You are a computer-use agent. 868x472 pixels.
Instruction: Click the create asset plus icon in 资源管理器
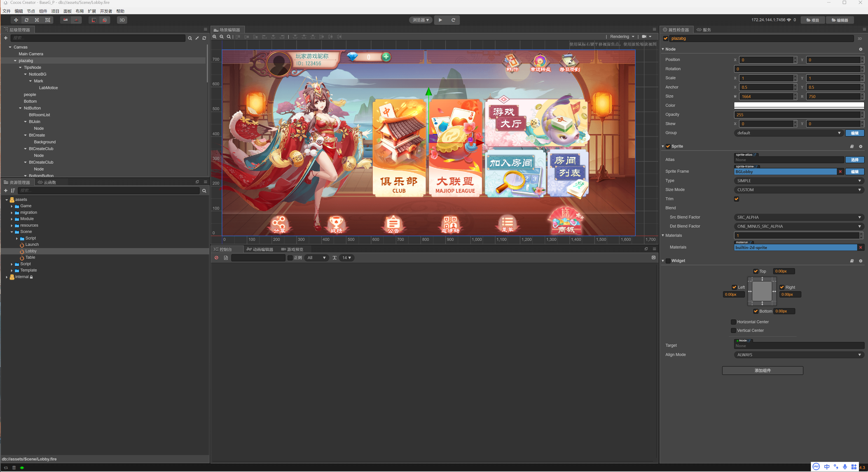[x=5, y=191]
